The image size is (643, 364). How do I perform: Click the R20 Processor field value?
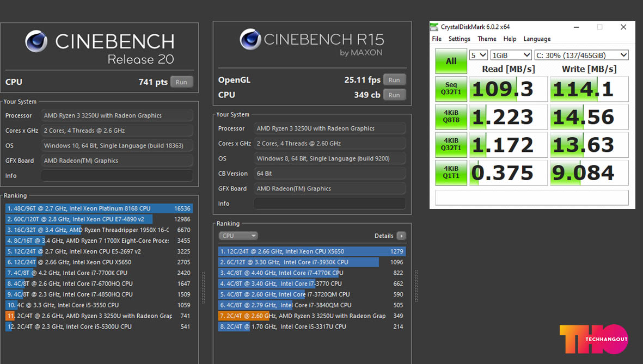pyautogui.click(x=117, y=115)
